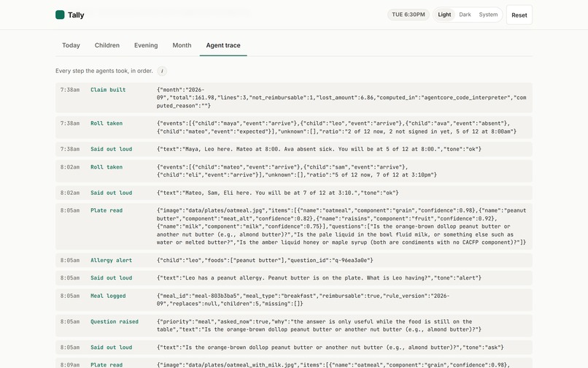Screen dimensions: 588x368
Task: Select the System theme option
Action: click(488, 15)
